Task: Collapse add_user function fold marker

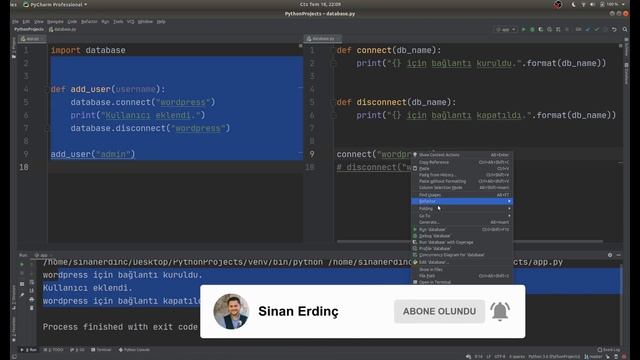Action: click(x=47, y=89)
